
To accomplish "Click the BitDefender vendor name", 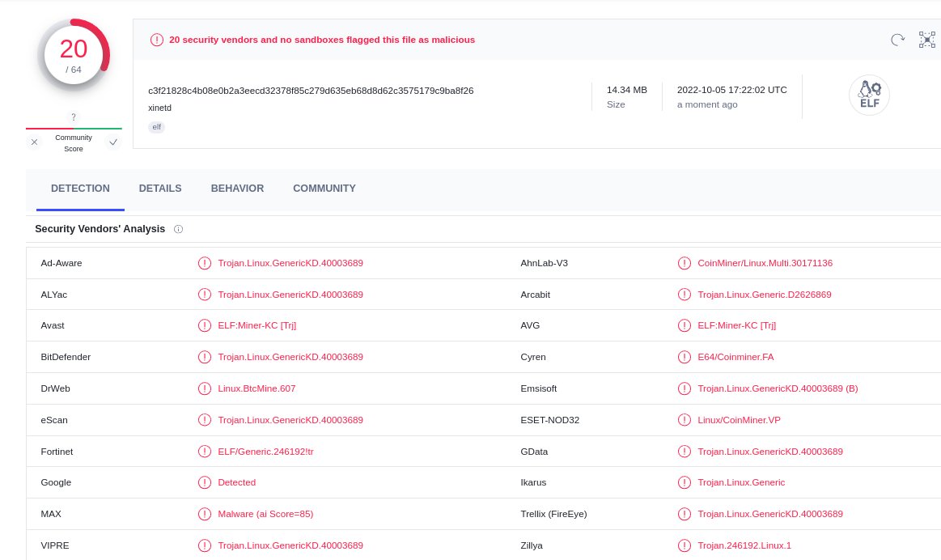I will 66,357.
